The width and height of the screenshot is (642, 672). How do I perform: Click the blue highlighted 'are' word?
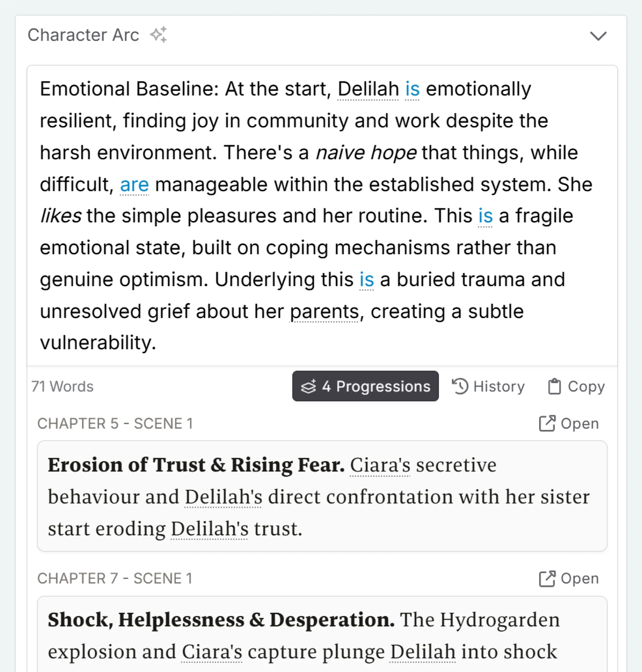(x=134, y=184)
